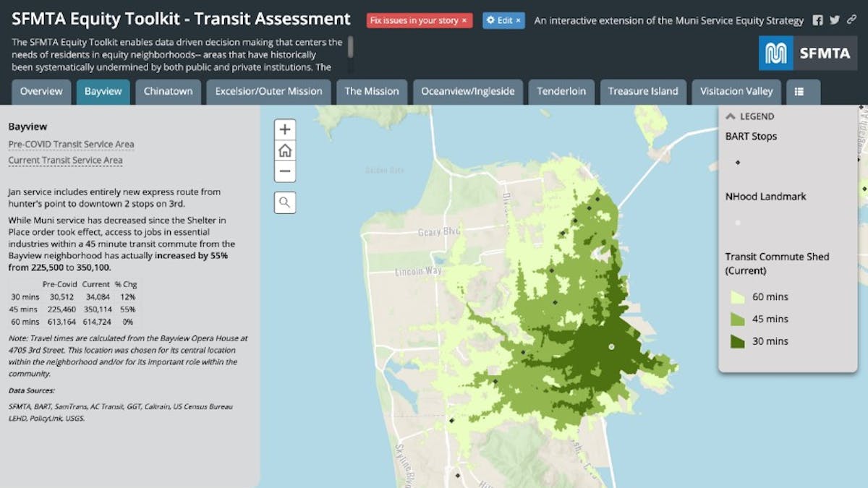868x488 pixels.
Task: Share the story on Twitter
Action: tap(835, 21)
